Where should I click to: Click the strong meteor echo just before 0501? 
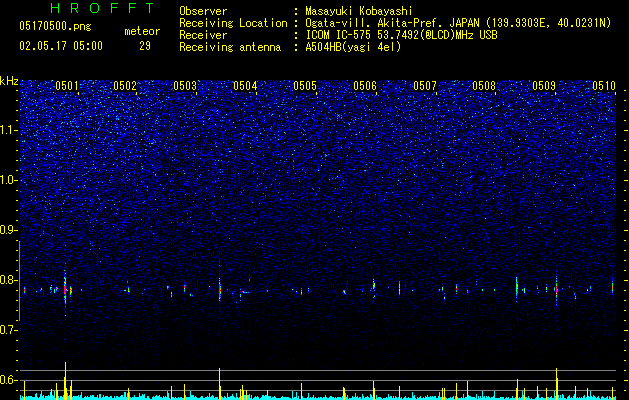(x=65, y=290)
